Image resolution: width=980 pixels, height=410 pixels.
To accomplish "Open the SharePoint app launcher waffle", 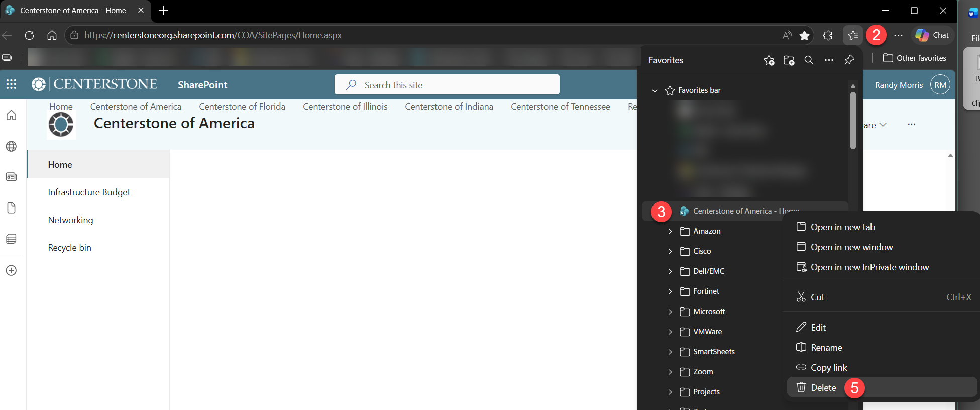I will tap(11, 84).
